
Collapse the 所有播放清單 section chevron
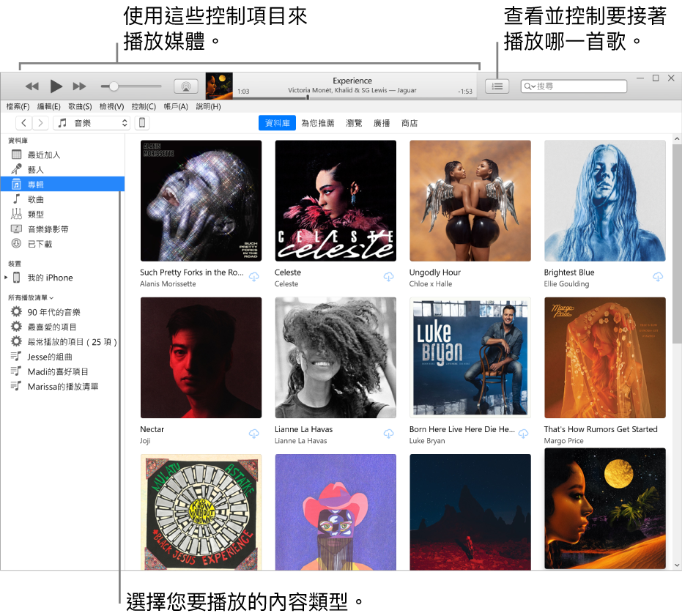[51, 298]
